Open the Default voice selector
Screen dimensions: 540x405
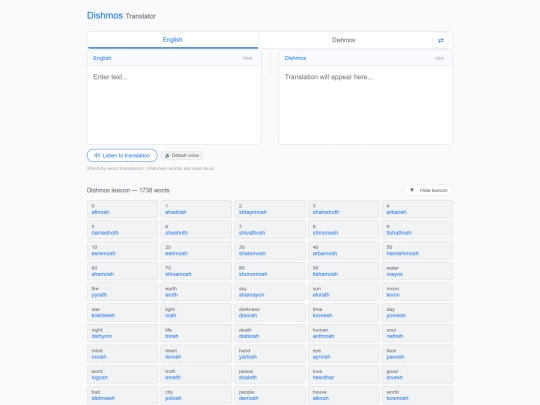coord(181,155)
